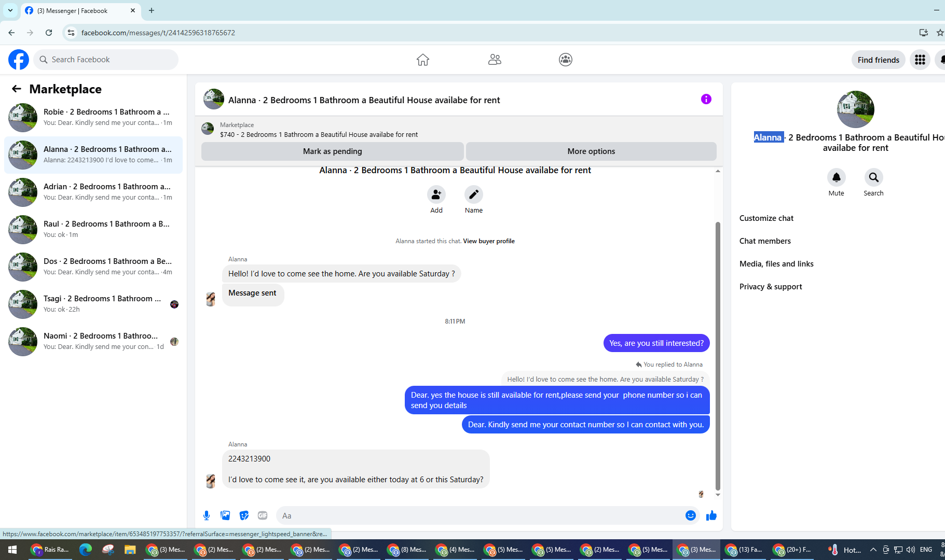The image size is (945, 560).
Task: Click the Yes, are you still interested? message
Action: (x=656, y=343)
